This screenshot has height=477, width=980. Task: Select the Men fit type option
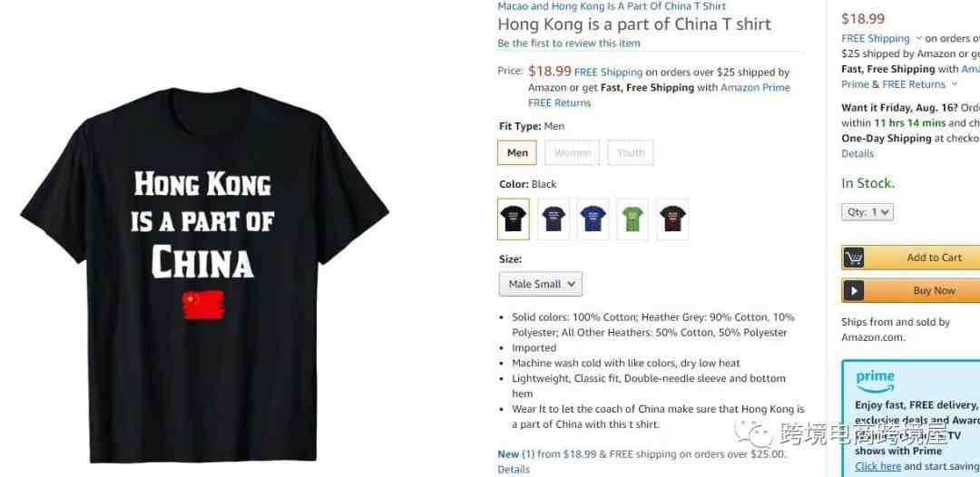pos(517,153)
